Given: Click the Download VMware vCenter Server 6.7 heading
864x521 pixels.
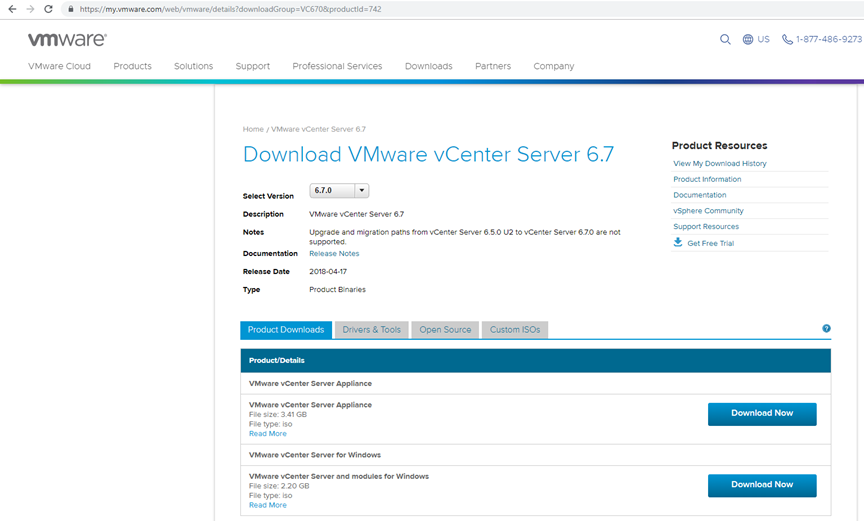Looking at the screenshot, I should [428, 154].
